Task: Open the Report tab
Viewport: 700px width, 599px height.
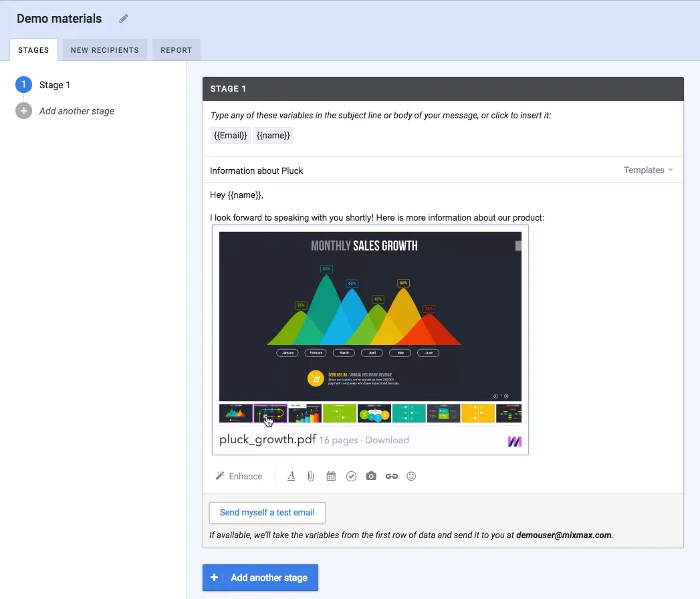Action: (177, 50)
